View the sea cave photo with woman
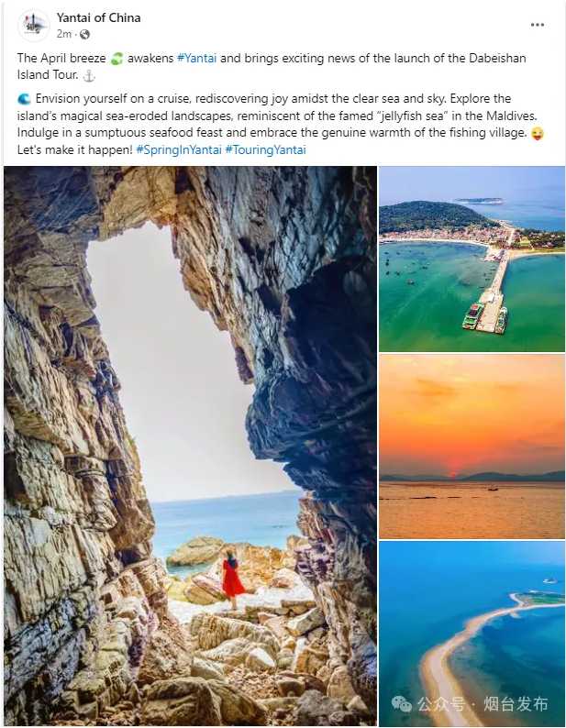The image size is (566, 728). (190, 446)
